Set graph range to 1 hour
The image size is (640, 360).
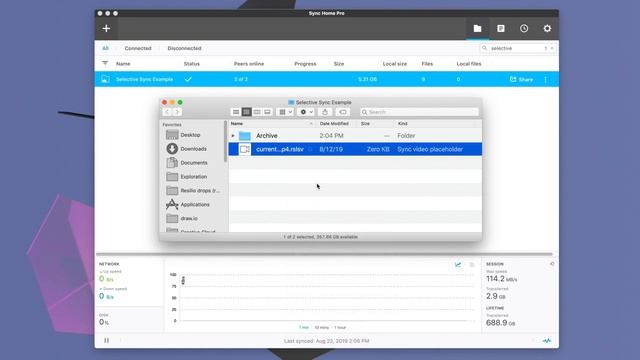pos(340,327)
